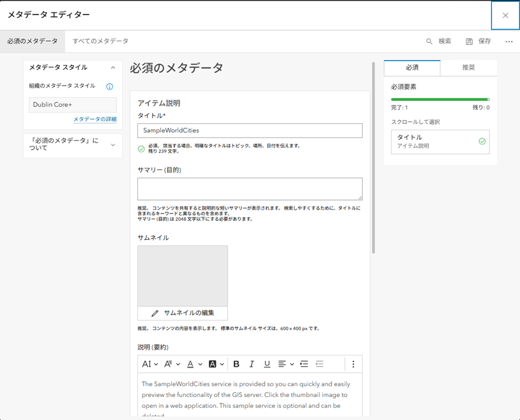Viewport: 520px width, 420px height.
Task: Click the Dublin Core+ style field
Action: pyautogui.click(x=73, y=104)
